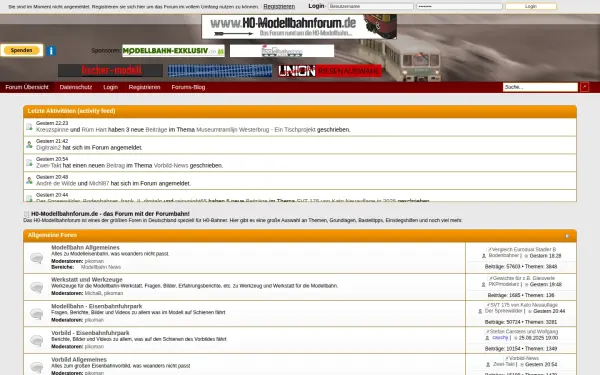Open the Modellbahn - Eisenbahnfuhrpark forum
Screen dimensions: 600x375
coord(96,306)
